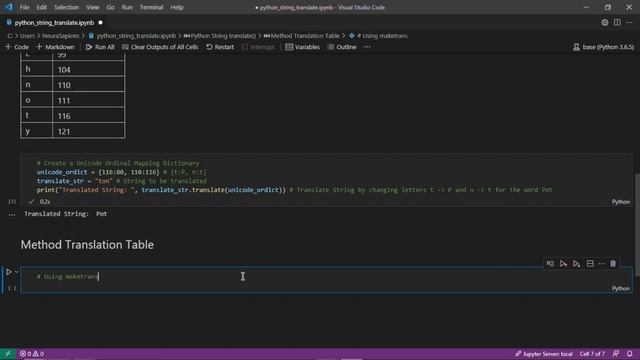Run All notebook cells
The image size is (640, 360).
click(100, 47)
